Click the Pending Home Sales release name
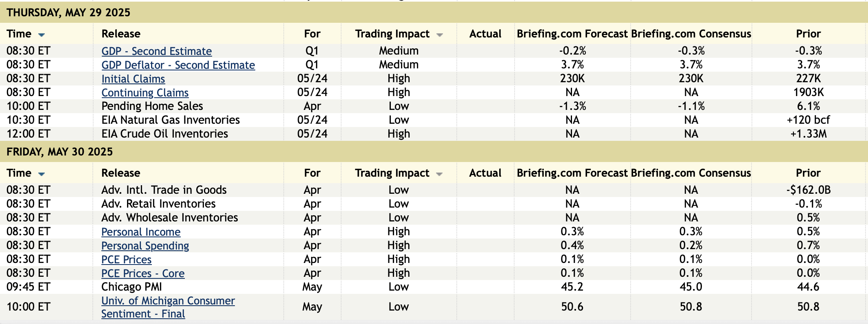The image size is (868, 324). (x=152, y=106)
